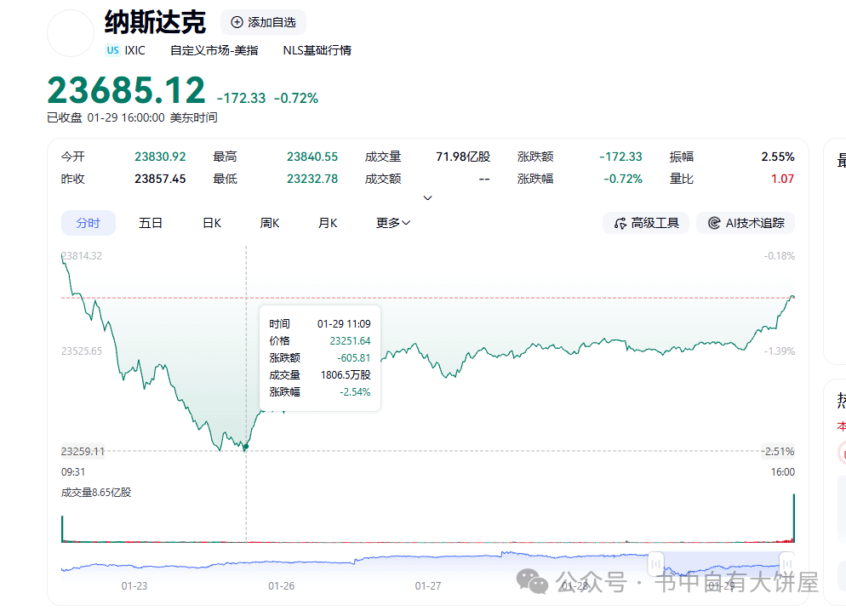Click the US market badge beside IXIC
The image size is (846, 616).
(111, 50)
